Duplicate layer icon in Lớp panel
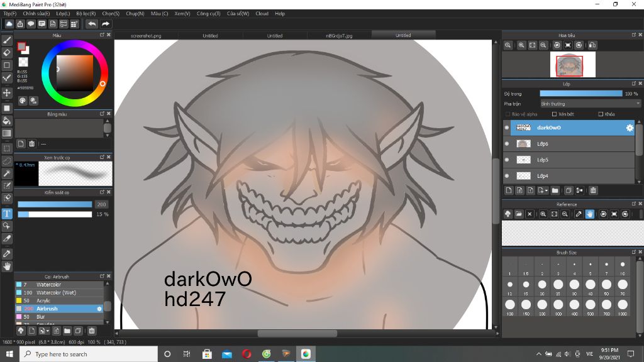Screen dimensions: 644x362 point(569,190)
